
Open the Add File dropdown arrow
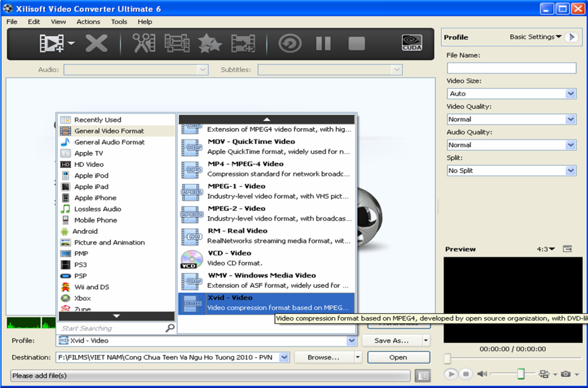click(x=71, y=43)
